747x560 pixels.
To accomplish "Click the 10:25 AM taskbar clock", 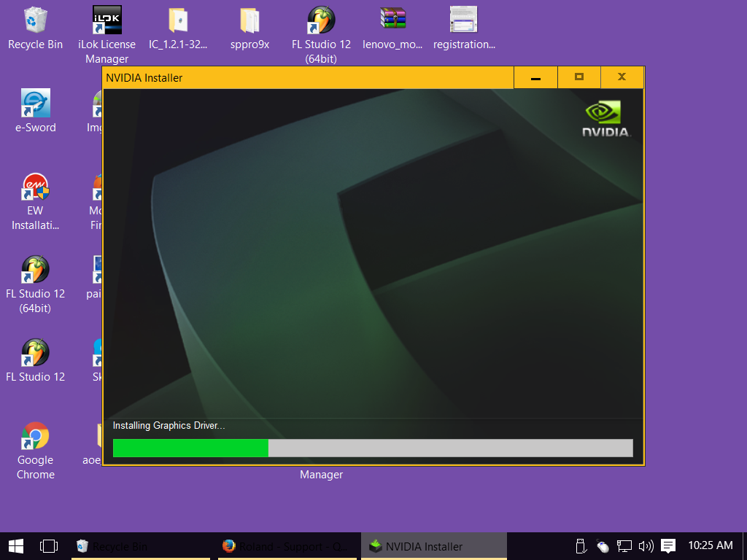I will (x=711, y=545).
